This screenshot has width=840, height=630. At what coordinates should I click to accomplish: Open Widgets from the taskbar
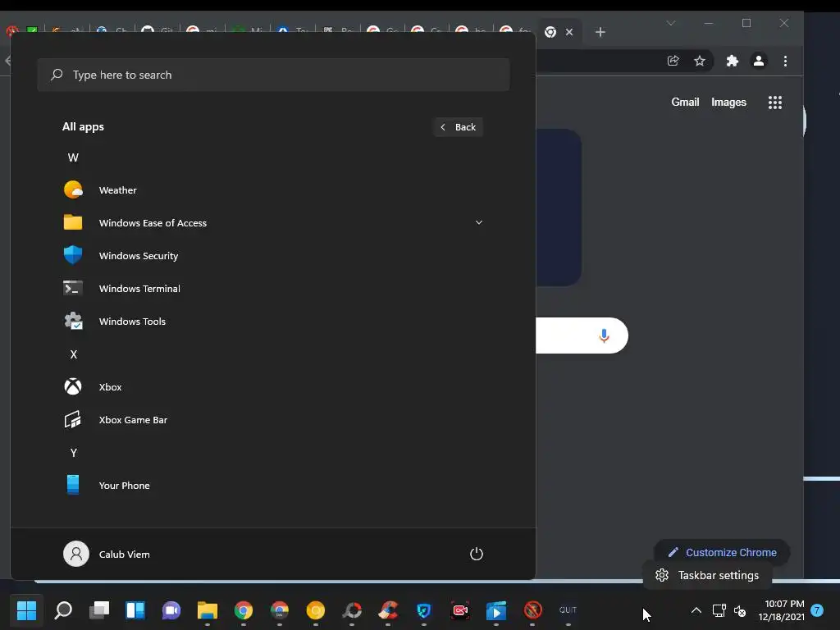[135, 610]
